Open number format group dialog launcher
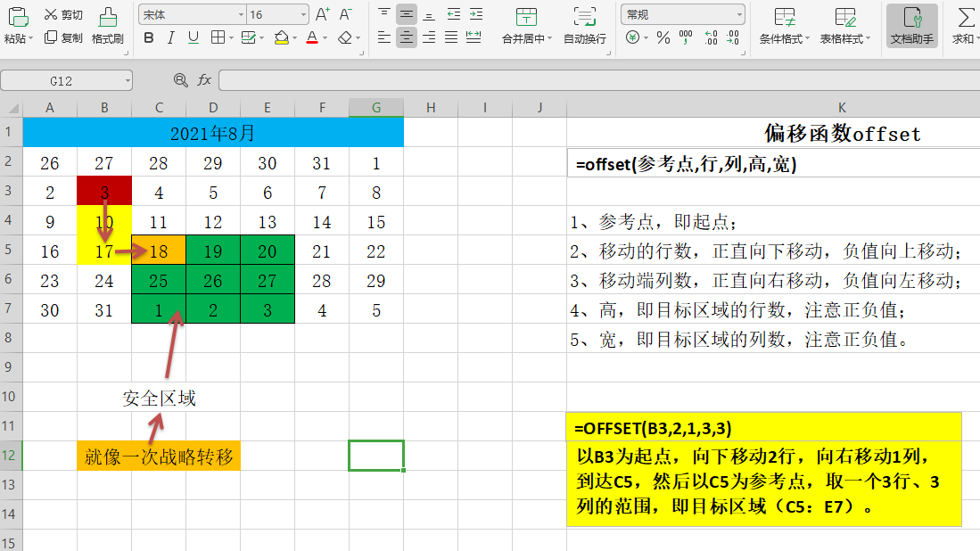 743,53
